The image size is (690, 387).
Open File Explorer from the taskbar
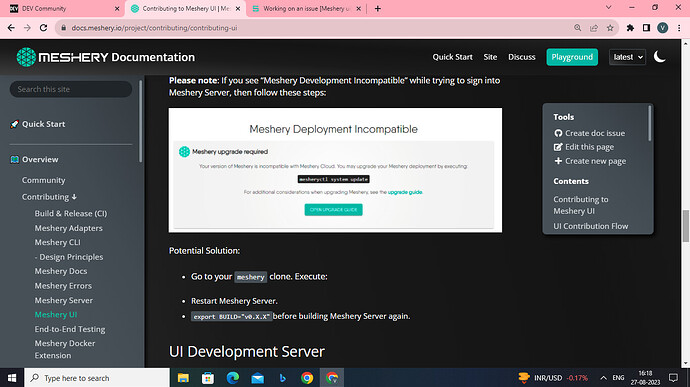tap(183, 378)
